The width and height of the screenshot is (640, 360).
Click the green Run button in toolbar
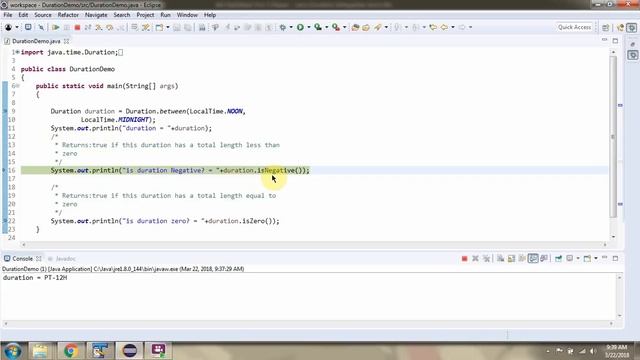click(x=300, y=27)
